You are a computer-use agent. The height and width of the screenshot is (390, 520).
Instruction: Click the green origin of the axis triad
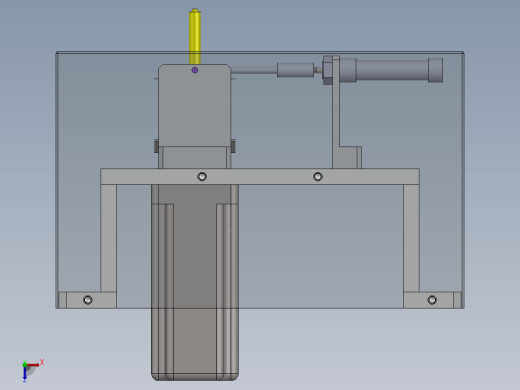25,365
